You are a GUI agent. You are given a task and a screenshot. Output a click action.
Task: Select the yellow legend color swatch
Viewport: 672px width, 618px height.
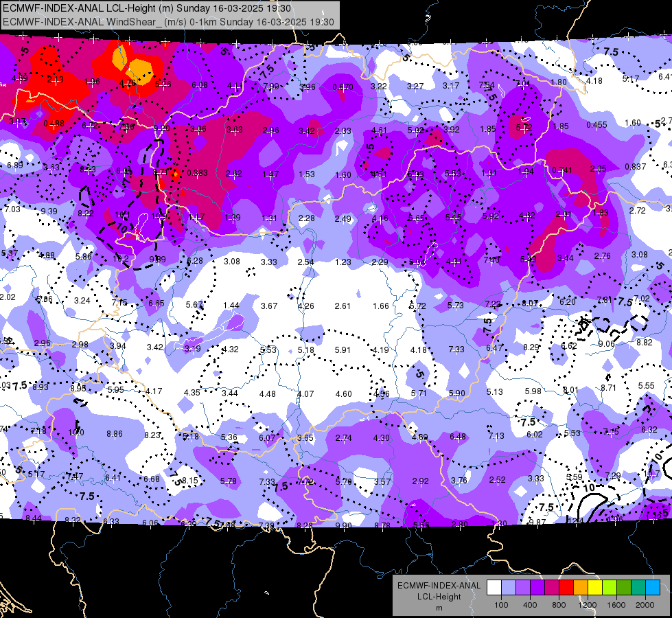(595, 588)
